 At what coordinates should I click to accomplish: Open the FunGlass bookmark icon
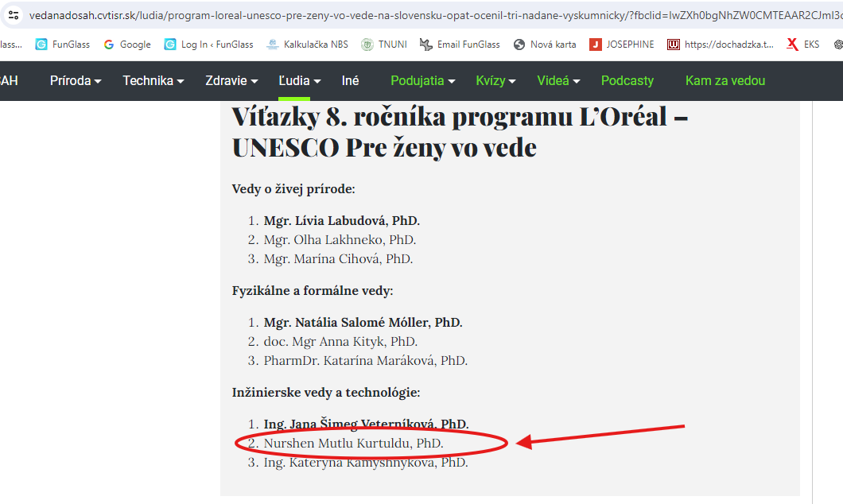[41, 45]
